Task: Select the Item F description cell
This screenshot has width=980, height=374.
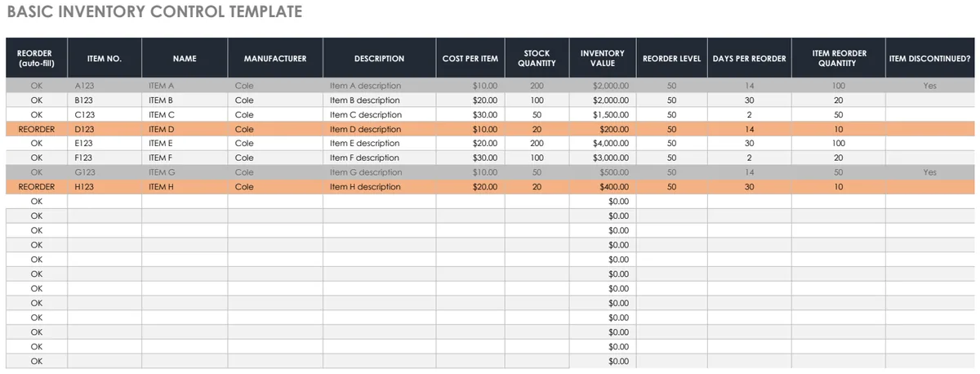Action: point(379,158)
